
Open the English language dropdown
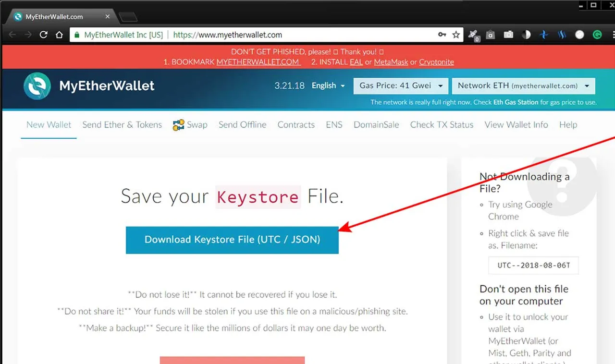(x=328, y=85)
